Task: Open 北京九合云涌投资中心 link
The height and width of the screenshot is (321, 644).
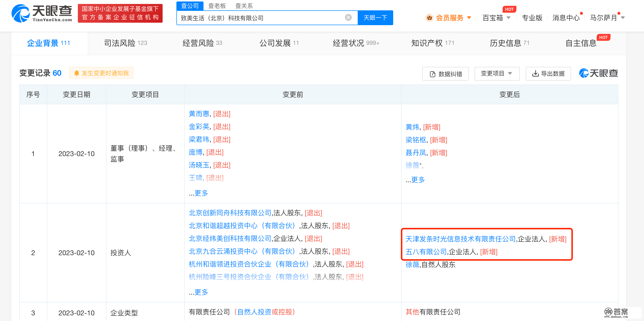Action: tap(242, 251)
